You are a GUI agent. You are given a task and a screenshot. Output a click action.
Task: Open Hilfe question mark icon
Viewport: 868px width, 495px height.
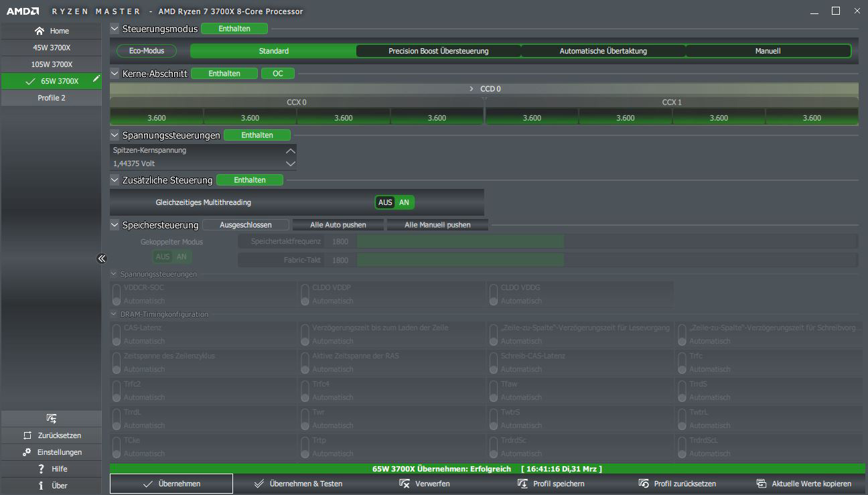point(42,469)
